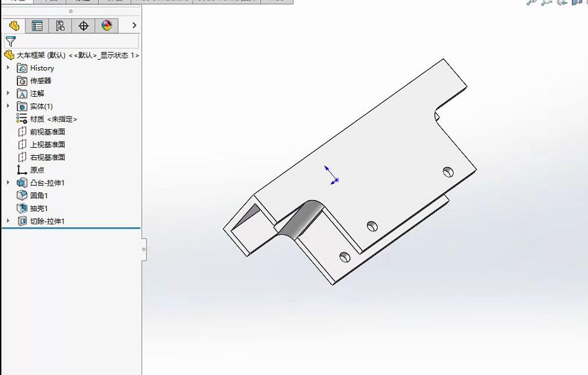The width and height of the screenshot is (588, 375).
Task: Select the 实体(1) folder
Action: 35,106
